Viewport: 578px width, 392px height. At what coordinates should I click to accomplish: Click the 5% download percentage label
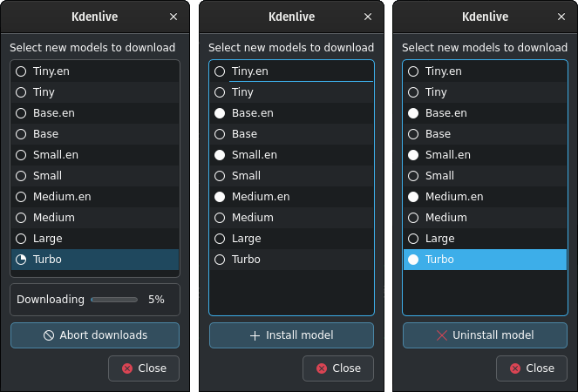pyautogui.click(x=156, y=300)
